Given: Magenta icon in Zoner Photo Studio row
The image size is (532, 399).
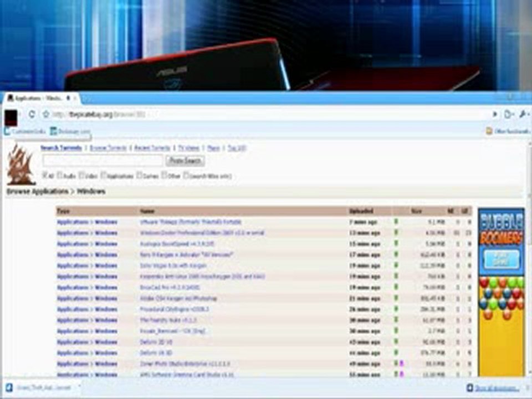Looking at the screenshot, I should tap(402, 364).
